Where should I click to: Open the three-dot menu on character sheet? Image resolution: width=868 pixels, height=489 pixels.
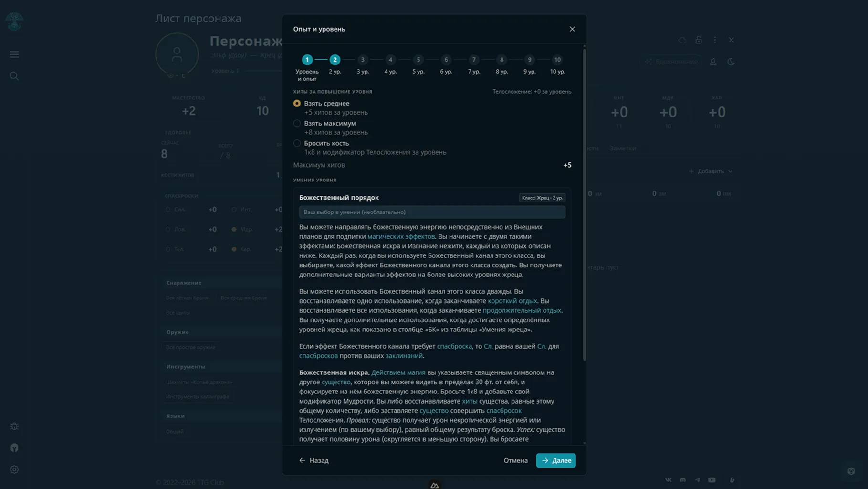point(715,40)
